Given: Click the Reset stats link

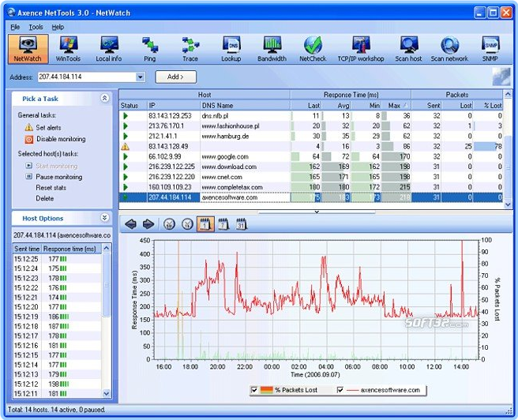Looking at the screenshot, I should tap(51, 188).
